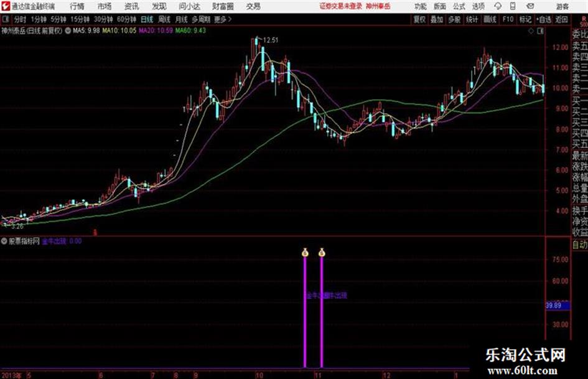This screenshot has height=379, width=588.
Task: Open the 市场 menu
Action: [x=105, y=6]
